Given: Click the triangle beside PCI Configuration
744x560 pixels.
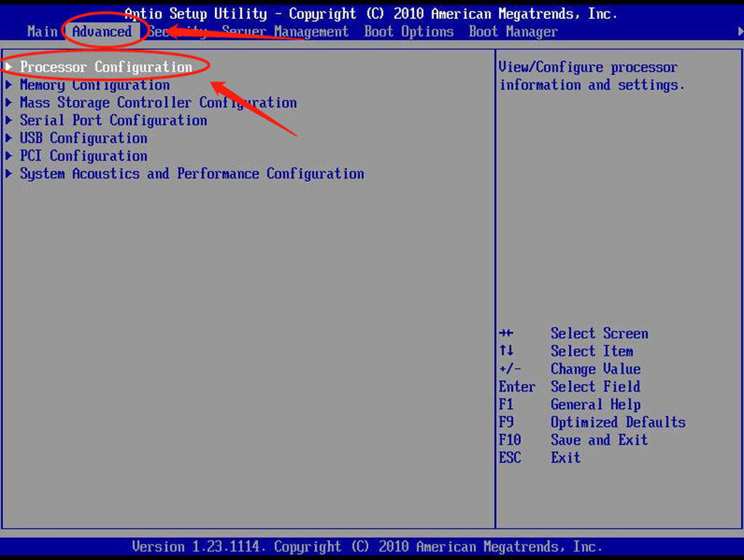Looking at the screenshot, I should tap(9, 155).
